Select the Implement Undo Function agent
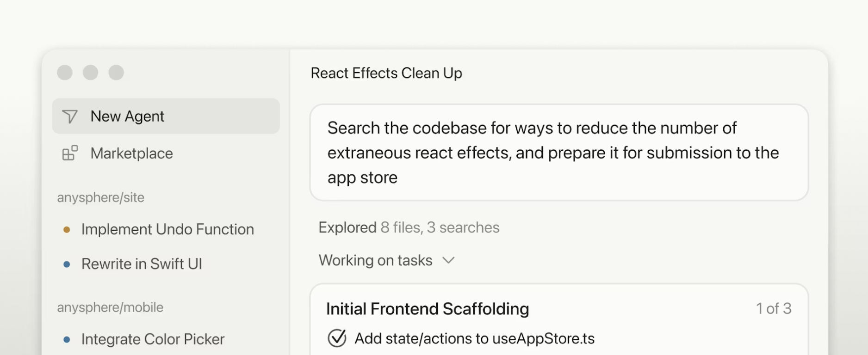The image size is (868, 355). (167, 229)
